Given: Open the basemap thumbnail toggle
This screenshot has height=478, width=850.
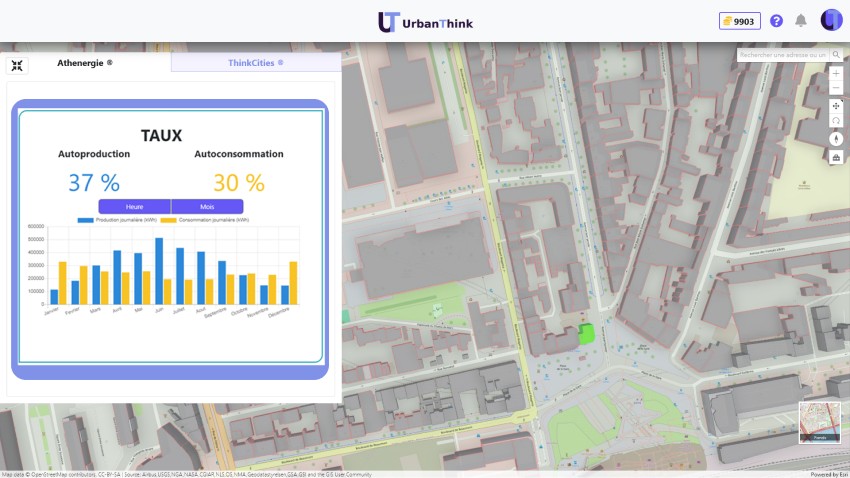Looking at the screenshot, I should [x=820, y=423].
